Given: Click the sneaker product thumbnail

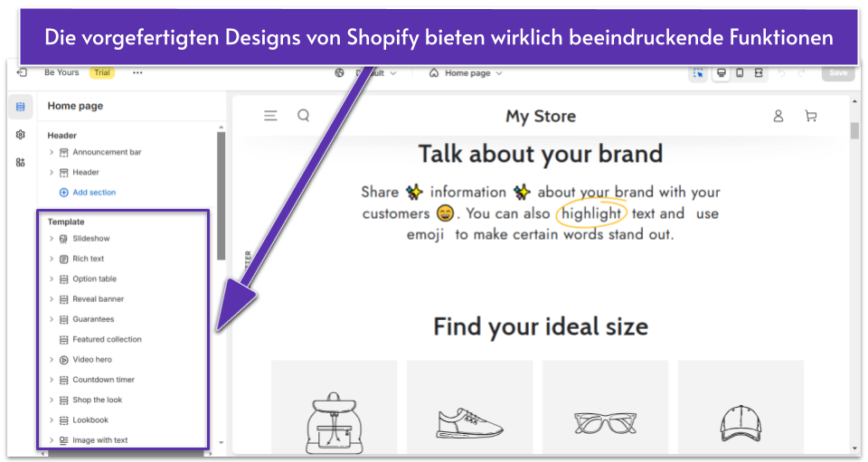Looking at the screenshot, I should coord(469,407).
